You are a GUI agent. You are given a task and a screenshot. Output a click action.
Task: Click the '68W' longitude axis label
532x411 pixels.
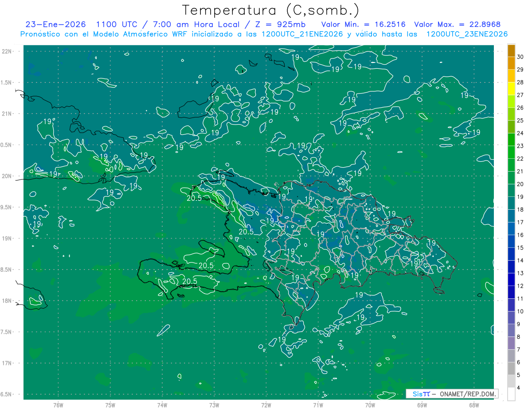(474, 405)
